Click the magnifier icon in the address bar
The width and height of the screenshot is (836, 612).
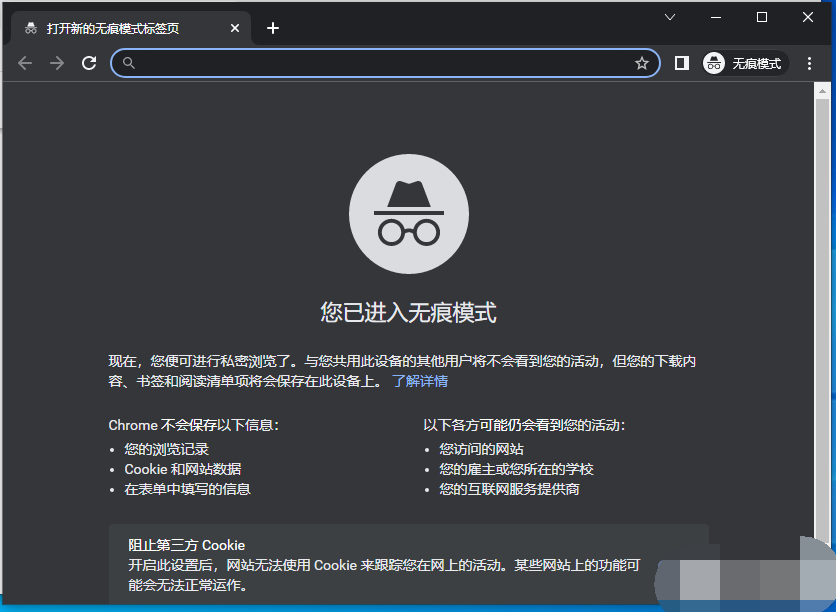coord(128,63)
